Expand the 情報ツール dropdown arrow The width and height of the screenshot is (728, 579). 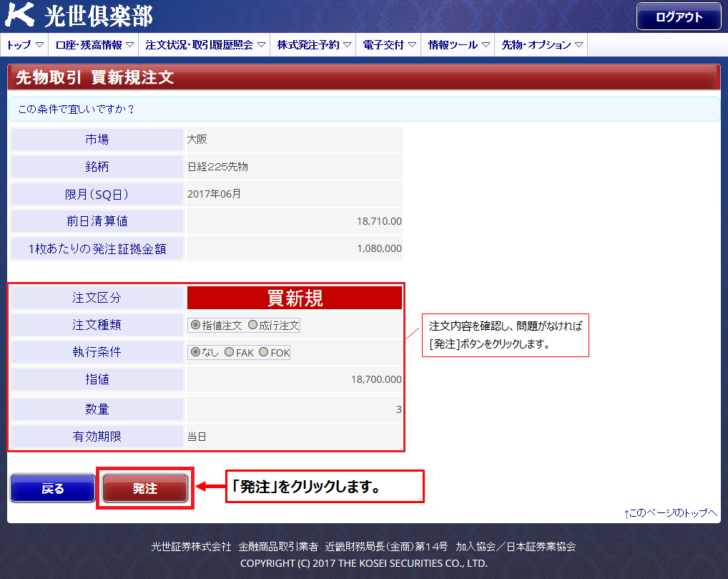[x=486, y=44]
